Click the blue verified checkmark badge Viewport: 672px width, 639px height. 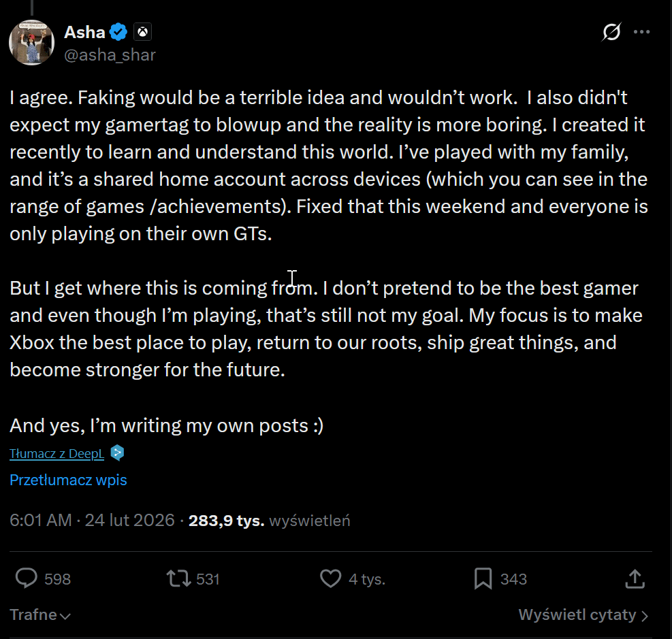(120, 32)
